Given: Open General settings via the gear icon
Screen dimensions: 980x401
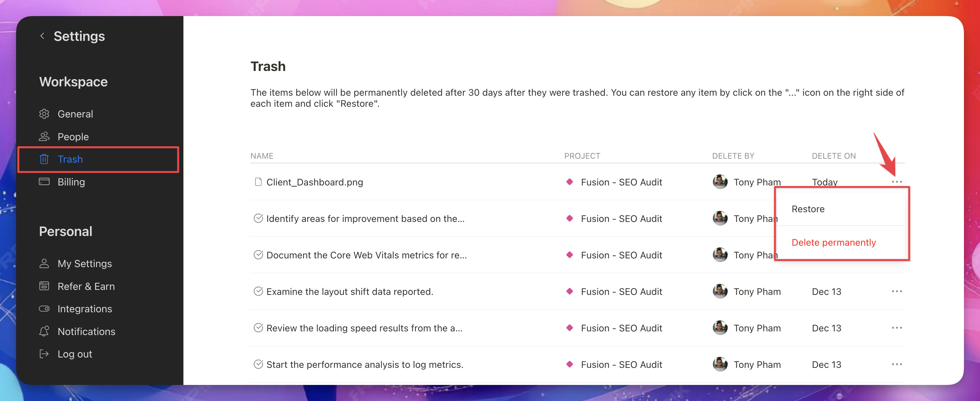Looking at the screenshot, I should 44,114.
